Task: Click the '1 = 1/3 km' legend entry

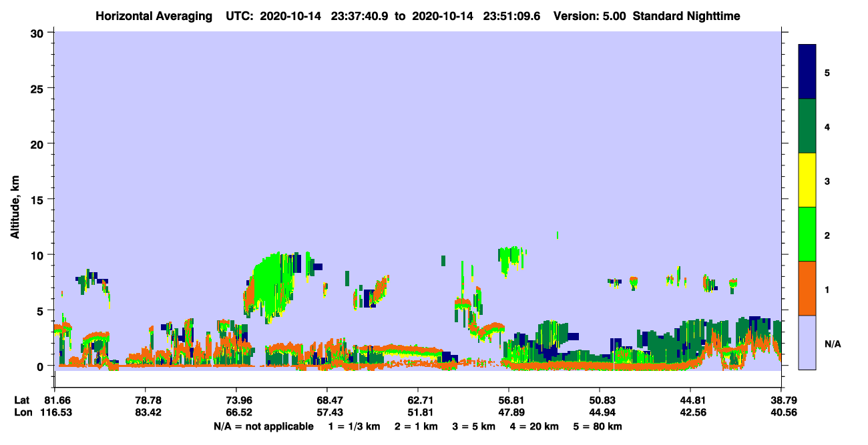Action: [x=354, y=426]
